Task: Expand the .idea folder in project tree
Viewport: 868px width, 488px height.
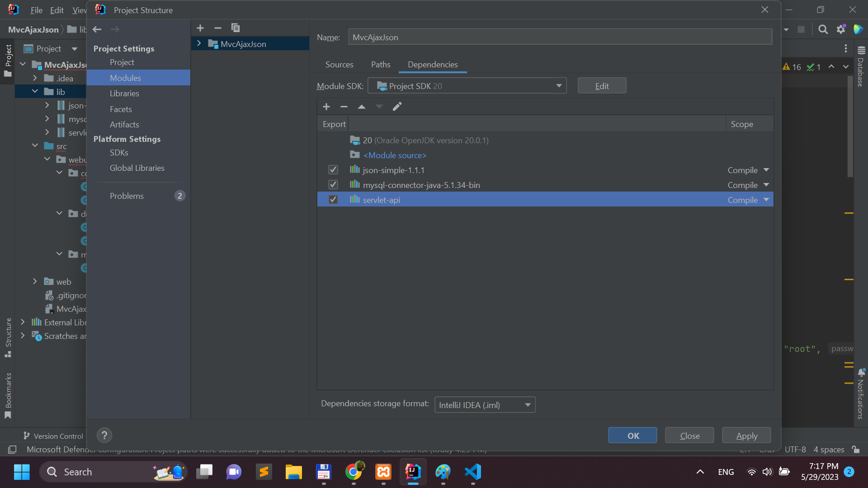Action: point(35,78)
